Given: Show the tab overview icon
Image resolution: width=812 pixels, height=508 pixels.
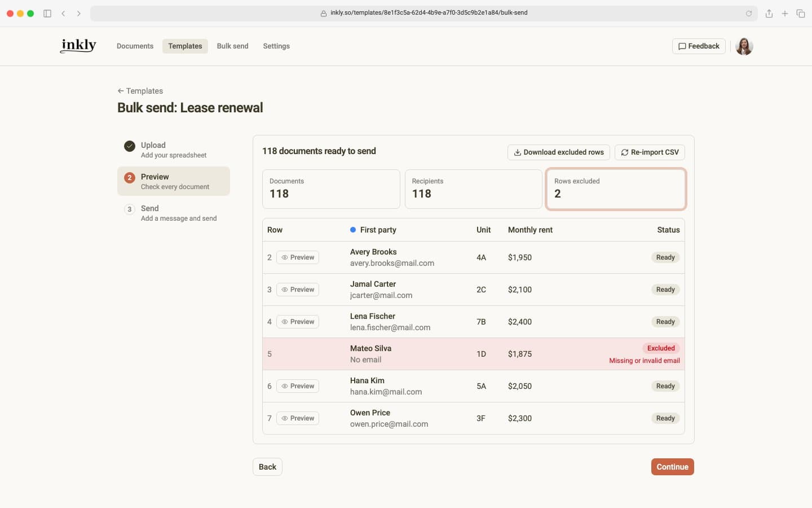Looking at the screenshot, I should 801,14.
